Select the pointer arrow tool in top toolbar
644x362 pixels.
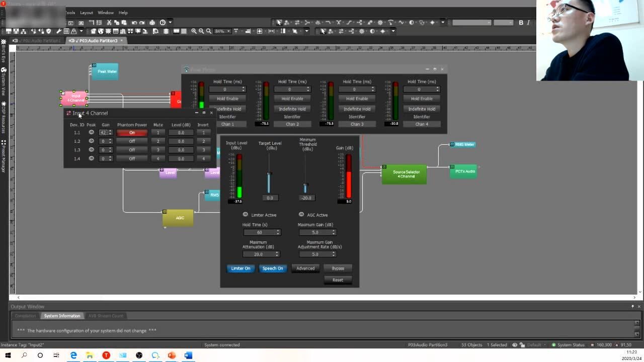(279, 23)
